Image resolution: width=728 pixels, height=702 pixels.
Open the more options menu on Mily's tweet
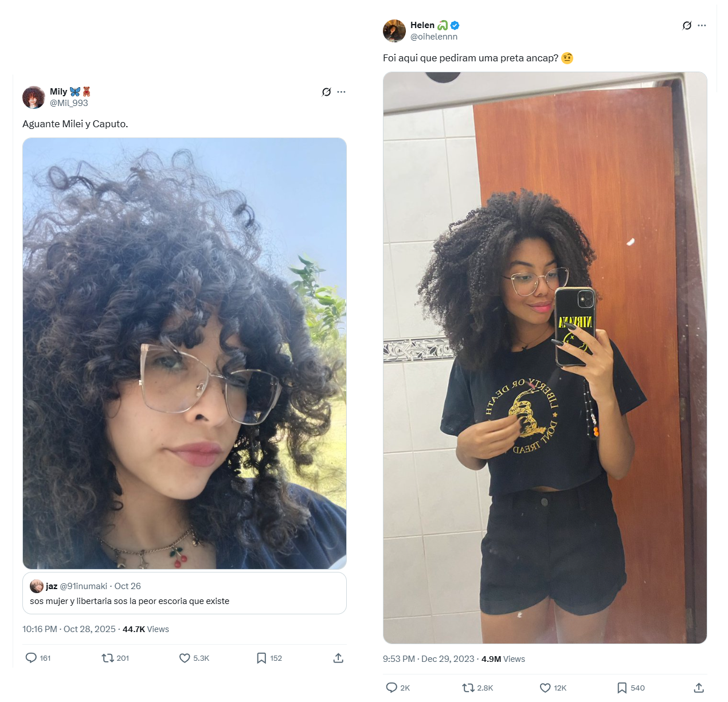pyautogui.click(x=342, y=92)
